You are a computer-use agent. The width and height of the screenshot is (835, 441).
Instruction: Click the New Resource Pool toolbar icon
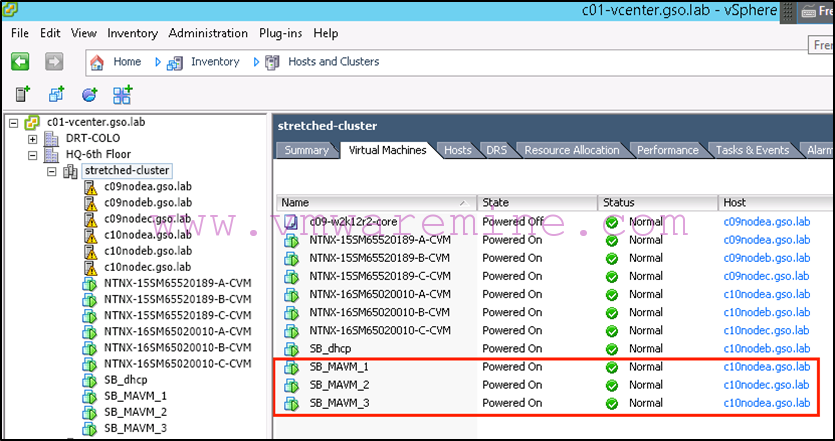pyautogui.click(x=90, y=95)
